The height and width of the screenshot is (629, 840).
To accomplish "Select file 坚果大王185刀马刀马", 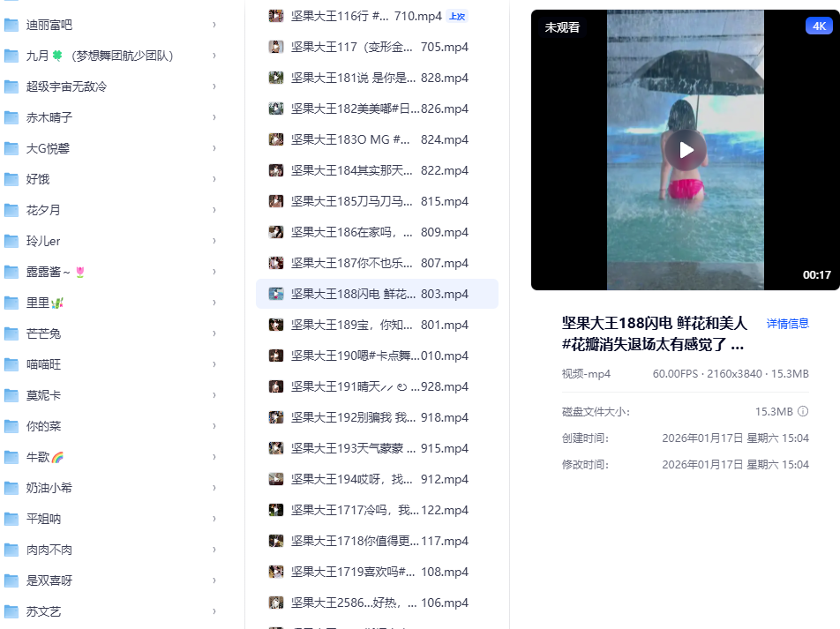I will click(377, 201).
